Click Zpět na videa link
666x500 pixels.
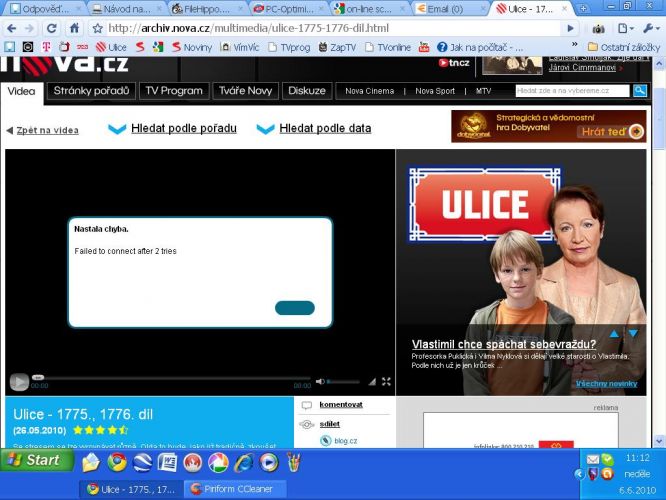[x=47, y=130]
